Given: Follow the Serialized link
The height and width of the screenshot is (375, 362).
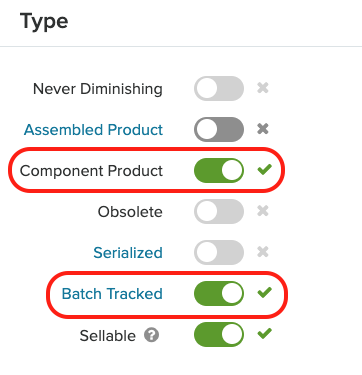Looking at the screenshot, I should 128,253.
